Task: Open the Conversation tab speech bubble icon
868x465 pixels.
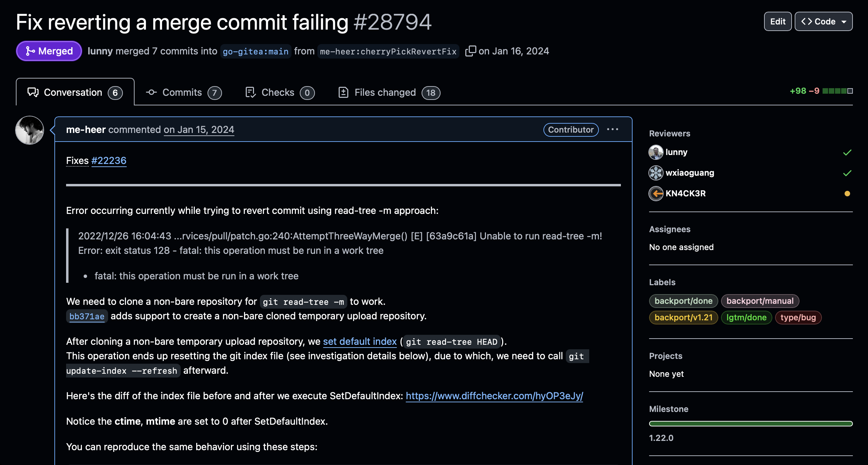Action: [33, 92]
